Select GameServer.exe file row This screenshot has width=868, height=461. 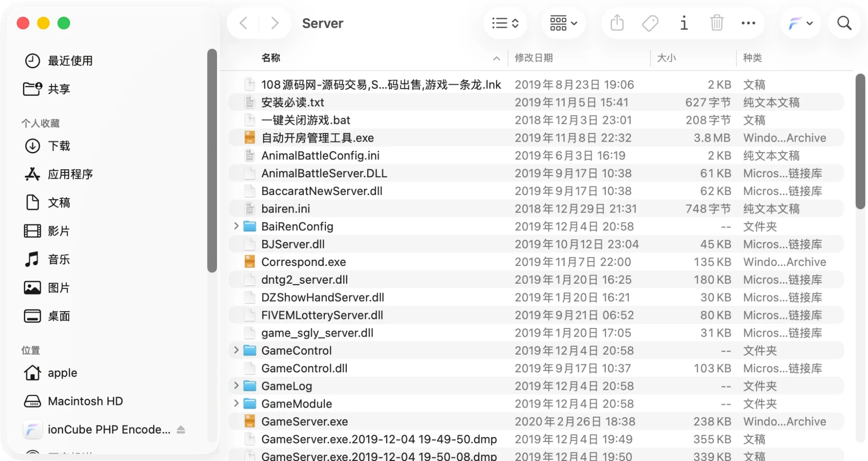tap(536, 421)
